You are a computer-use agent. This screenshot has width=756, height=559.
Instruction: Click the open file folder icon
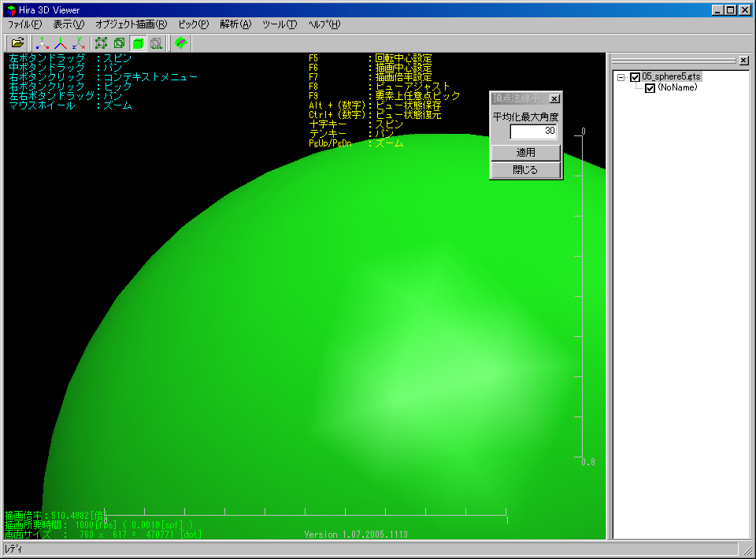click(17, 43)
